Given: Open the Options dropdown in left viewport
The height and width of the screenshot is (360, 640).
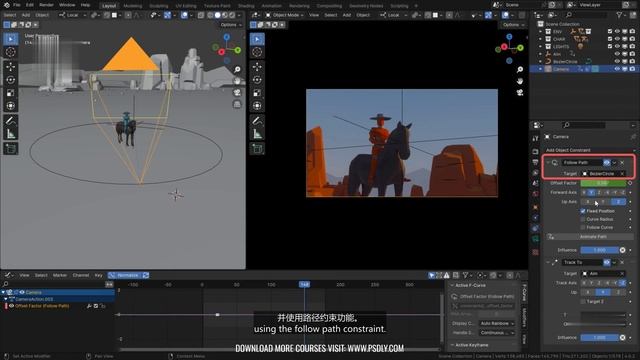Looking at the screenshot, I should pyautogui.click(x=230, y=25).
